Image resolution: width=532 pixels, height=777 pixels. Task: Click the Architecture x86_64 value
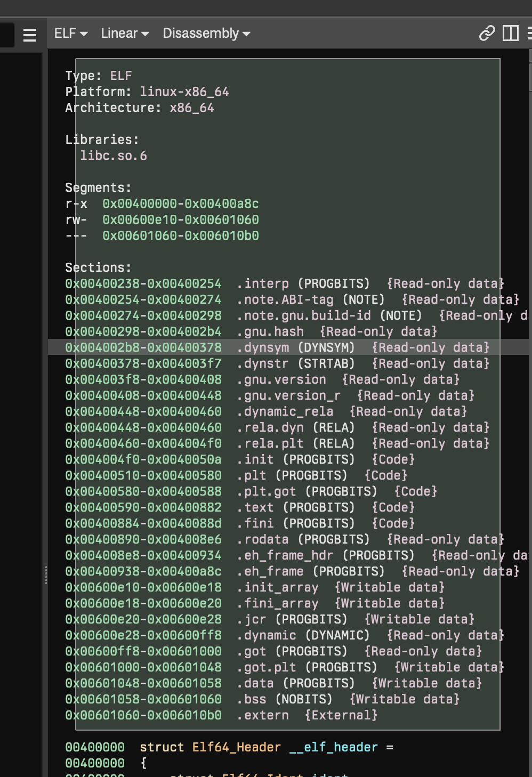[192, 108]
